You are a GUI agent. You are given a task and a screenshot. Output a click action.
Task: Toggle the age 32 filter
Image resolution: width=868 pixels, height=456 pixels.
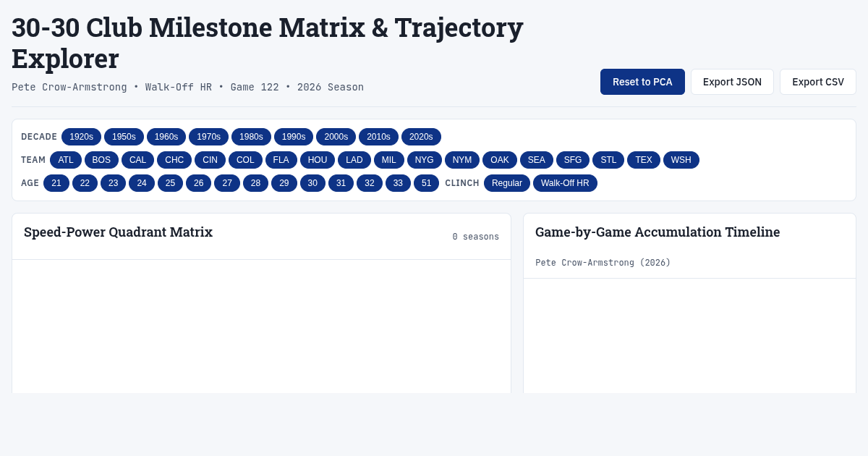coord(370,183)
